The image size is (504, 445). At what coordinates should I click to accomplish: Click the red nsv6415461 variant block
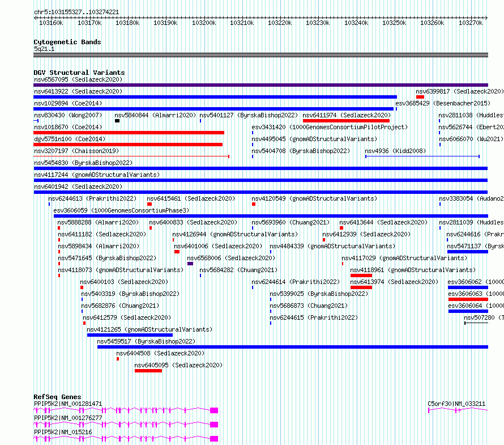coord(150,204)
